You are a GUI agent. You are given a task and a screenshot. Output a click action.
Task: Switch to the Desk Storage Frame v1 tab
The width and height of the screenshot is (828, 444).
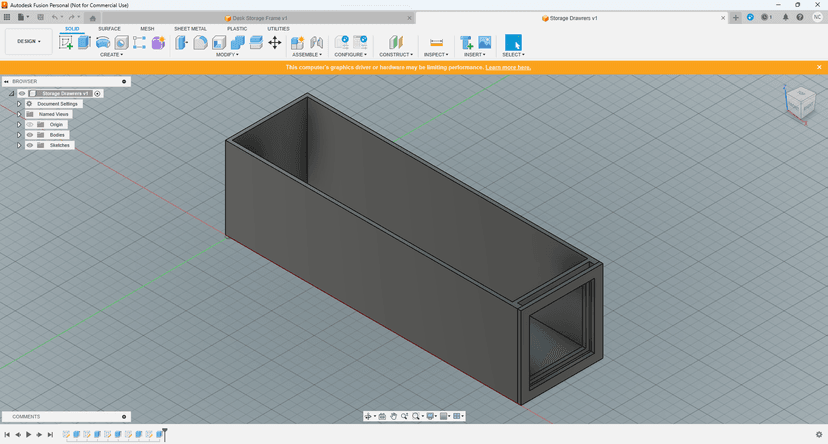[260, 18]
